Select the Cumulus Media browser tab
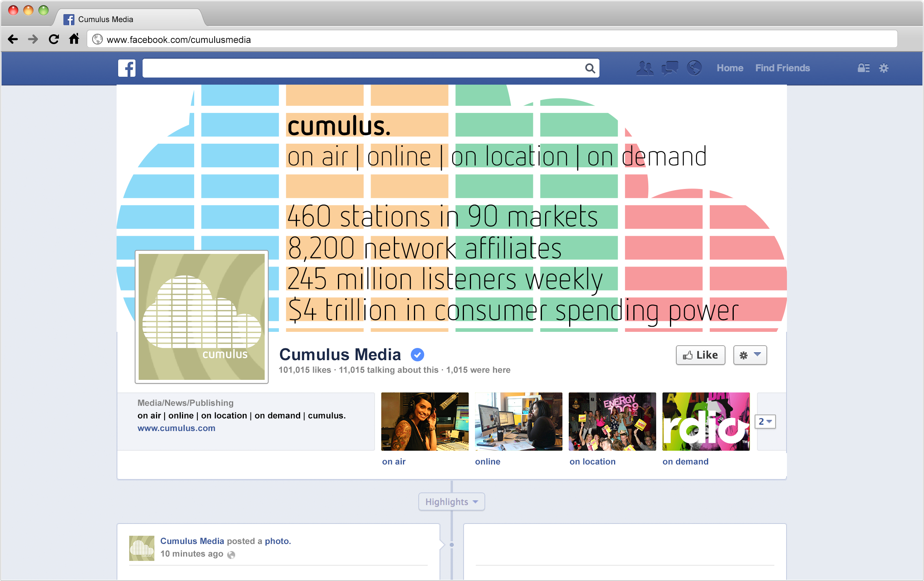 [x=130, y=18]
